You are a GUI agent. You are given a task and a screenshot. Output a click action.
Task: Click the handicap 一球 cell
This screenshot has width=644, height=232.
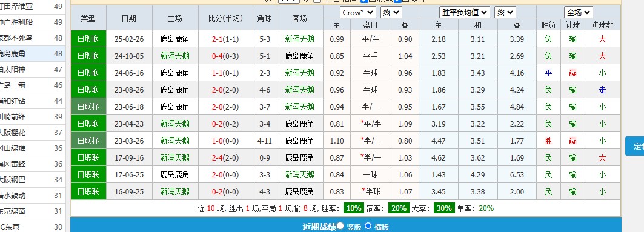point(370,174)
